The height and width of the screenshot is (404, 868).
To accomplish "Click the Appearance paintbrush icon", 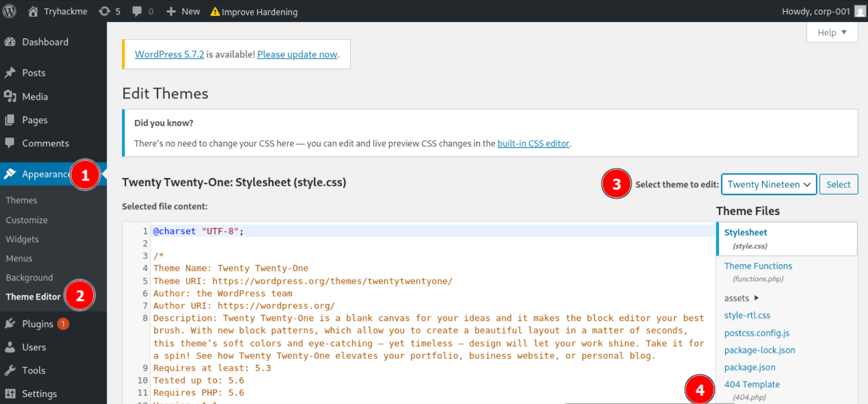I will click(10, 174).
